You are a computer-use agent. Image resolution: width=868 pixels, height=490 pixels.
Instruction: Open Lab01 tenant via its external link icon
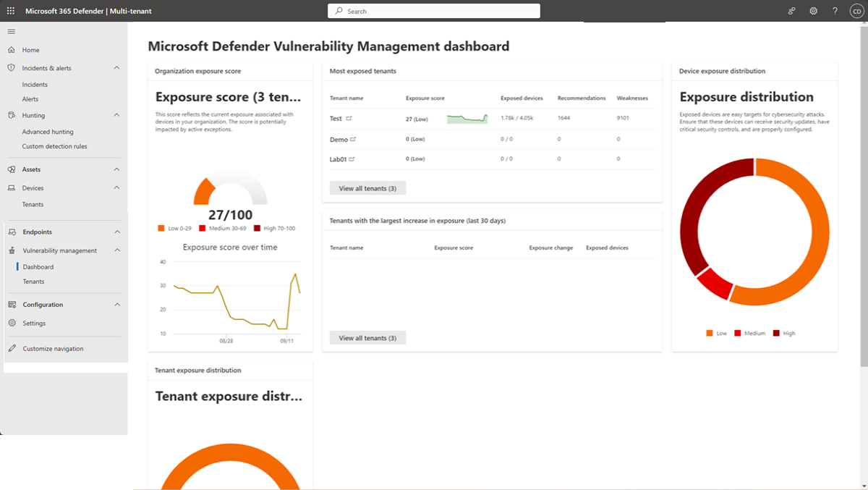click(352, 159)
